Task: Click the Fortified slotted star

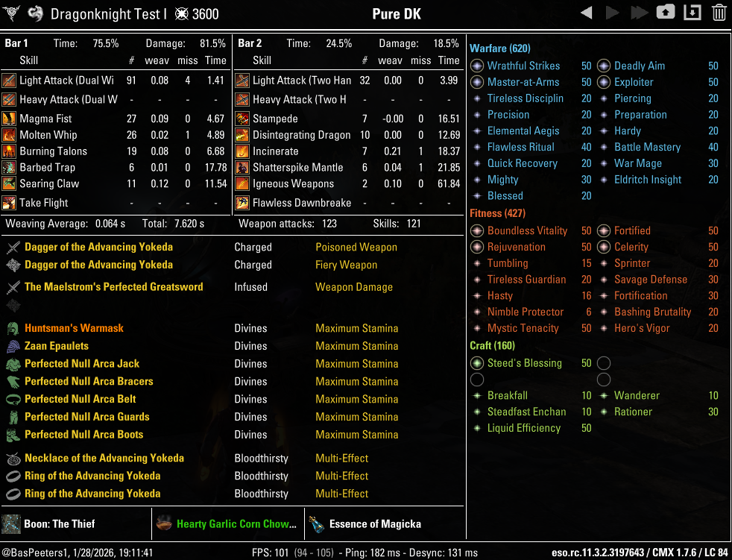Action: pyautogui.click(x=604, y=230)
